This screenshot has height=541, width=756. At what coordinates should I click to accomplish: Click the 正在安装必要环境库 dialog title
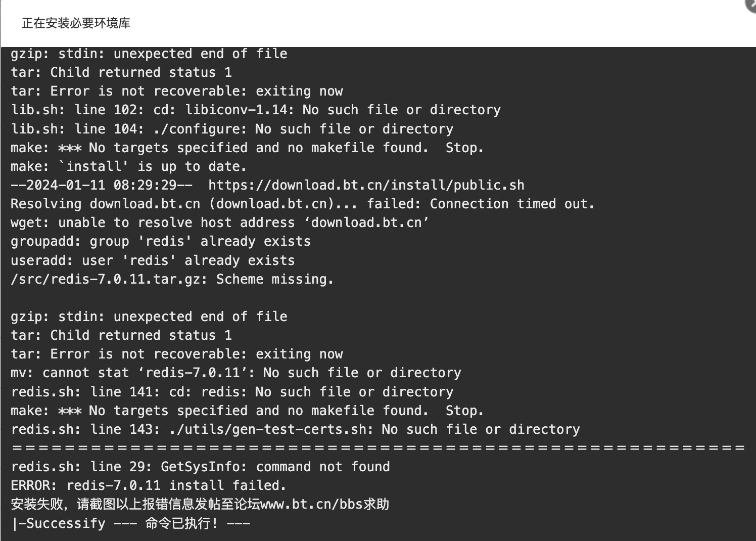tap(76, 23)
